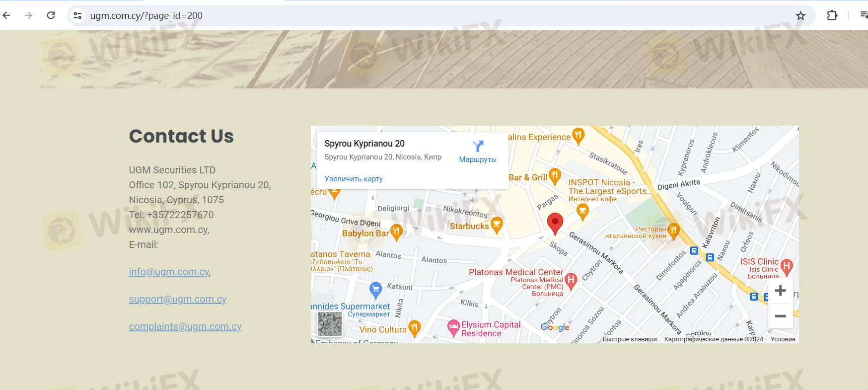The height and width of the screenshot is (390, 868).
Task: Open the info@ugm.com.cy email link
Action: (x=169, y=272)
